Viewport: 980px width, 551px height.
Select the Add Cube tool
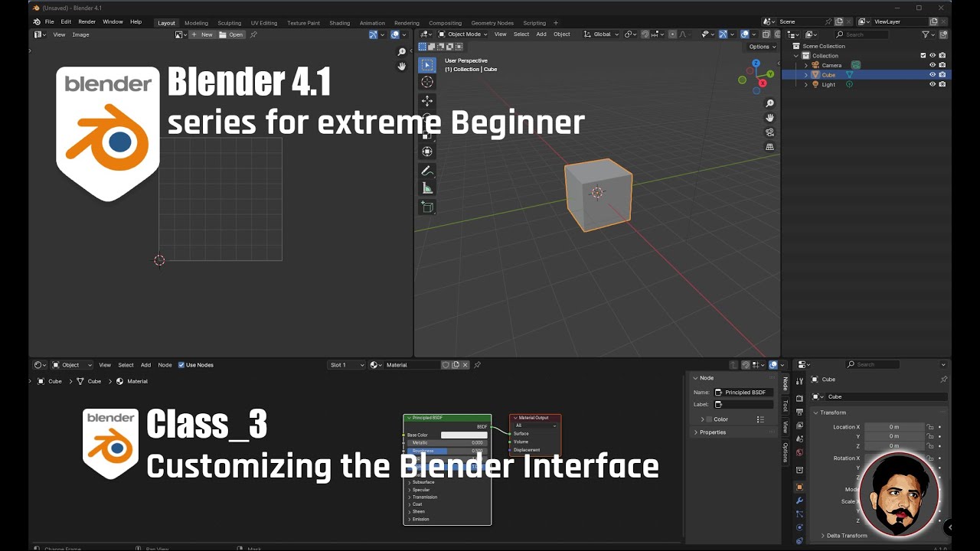[427, 207]
